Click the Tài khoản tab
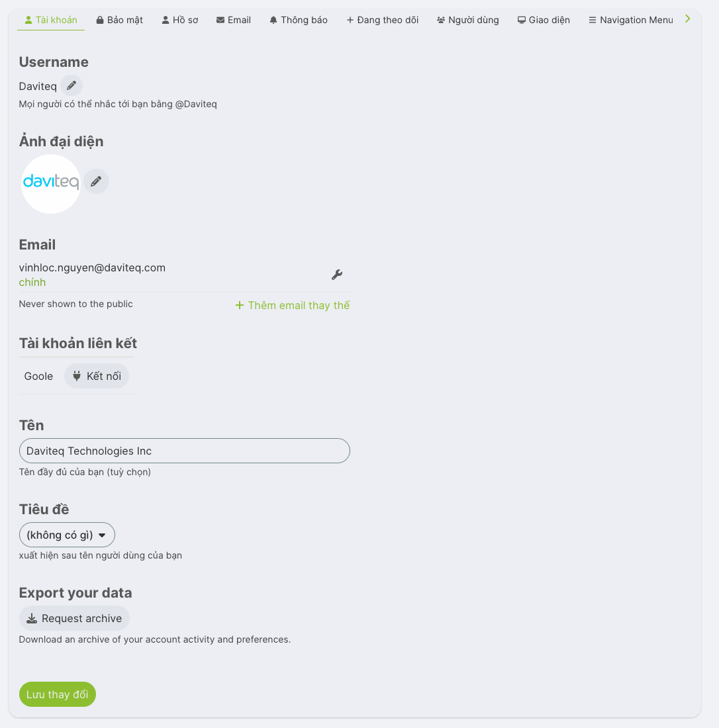719x728 pixels. tap(51, 20)
